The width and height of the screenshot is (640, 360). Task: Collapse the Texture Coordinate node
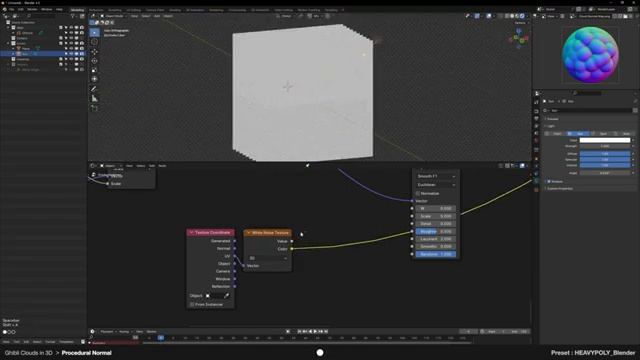click(191, 233)
